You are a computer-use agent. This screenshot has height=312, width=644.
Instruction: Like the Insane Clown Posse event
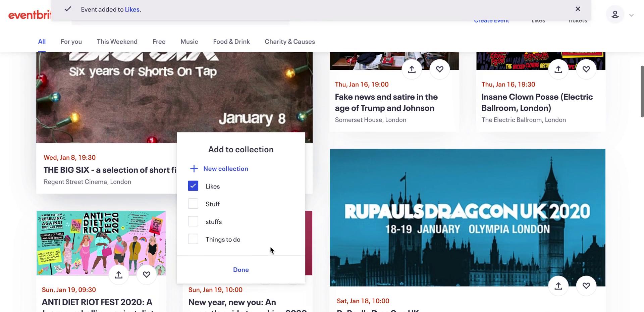point(586,69)
